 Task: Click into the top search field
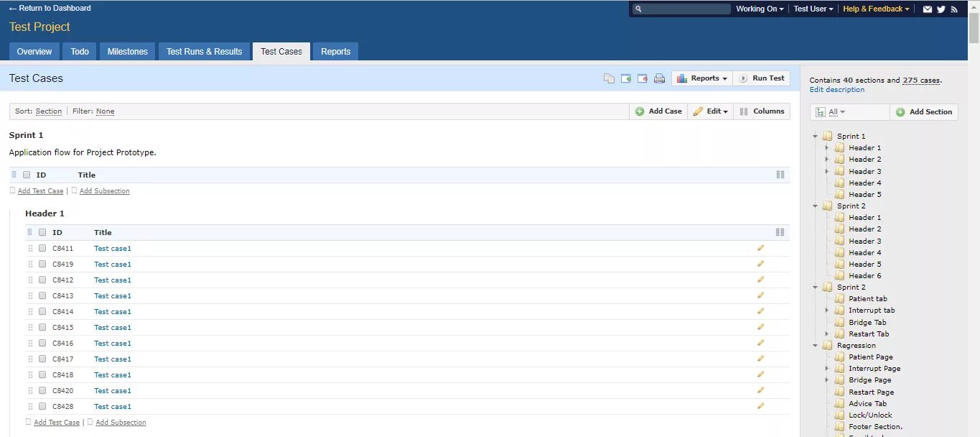coord(681,9)
